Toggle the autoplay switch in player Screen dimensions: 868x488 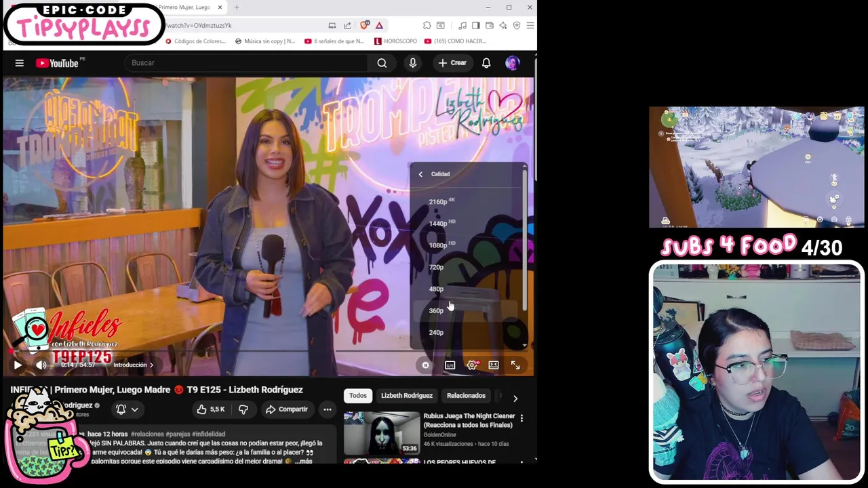click(x=425, y=365)
